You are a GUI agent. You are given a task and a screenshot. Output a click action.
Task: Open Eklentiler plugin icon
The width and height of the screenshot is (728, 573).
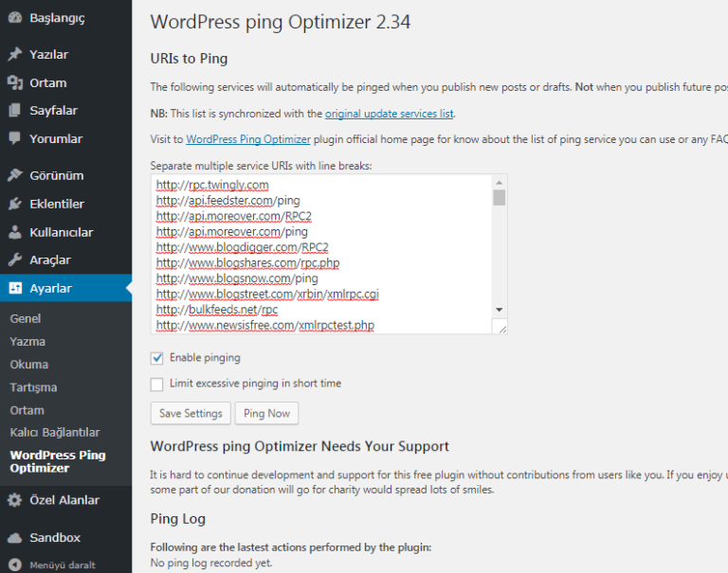pyautogui.click(x=15, y=204)
